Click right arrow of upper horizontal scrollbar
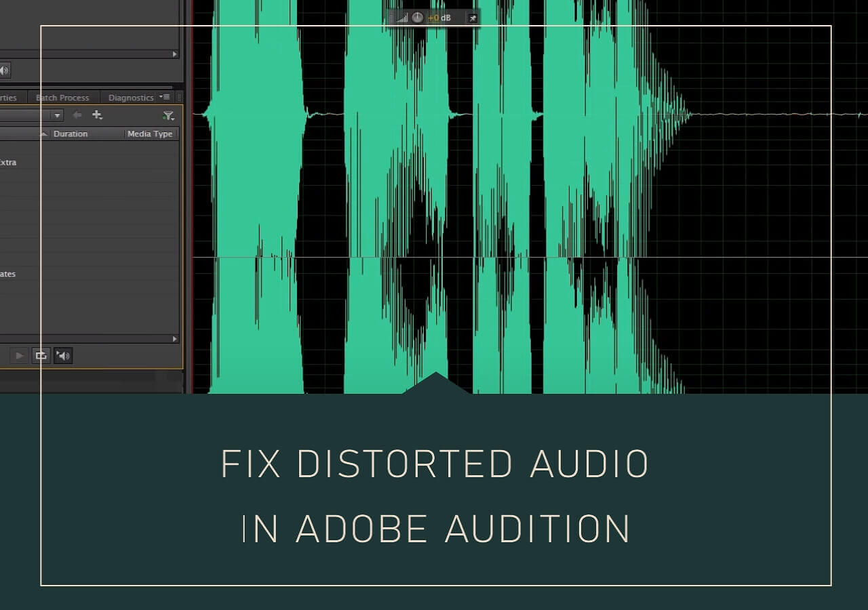 [174, 54]
